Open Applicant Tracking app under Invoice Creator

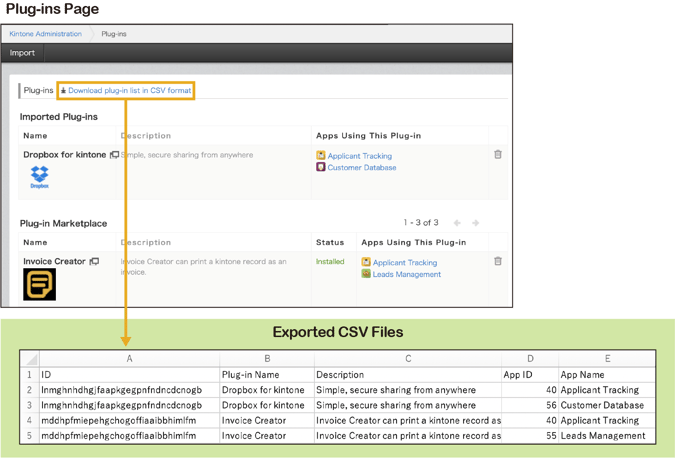405,263
